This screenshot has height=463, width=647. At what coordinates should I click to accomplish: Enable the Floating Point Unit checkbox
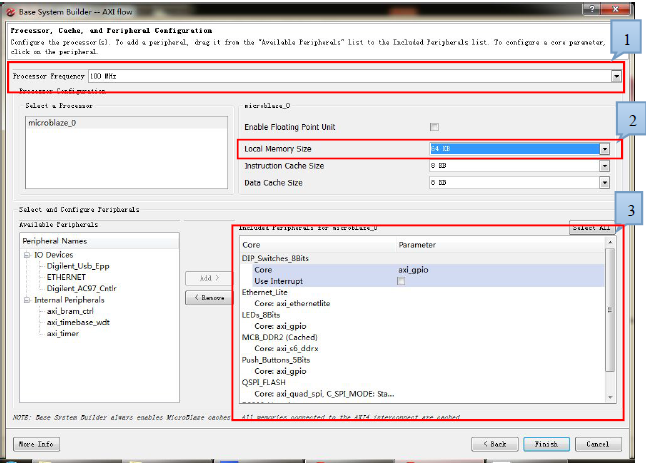(434, 127)
